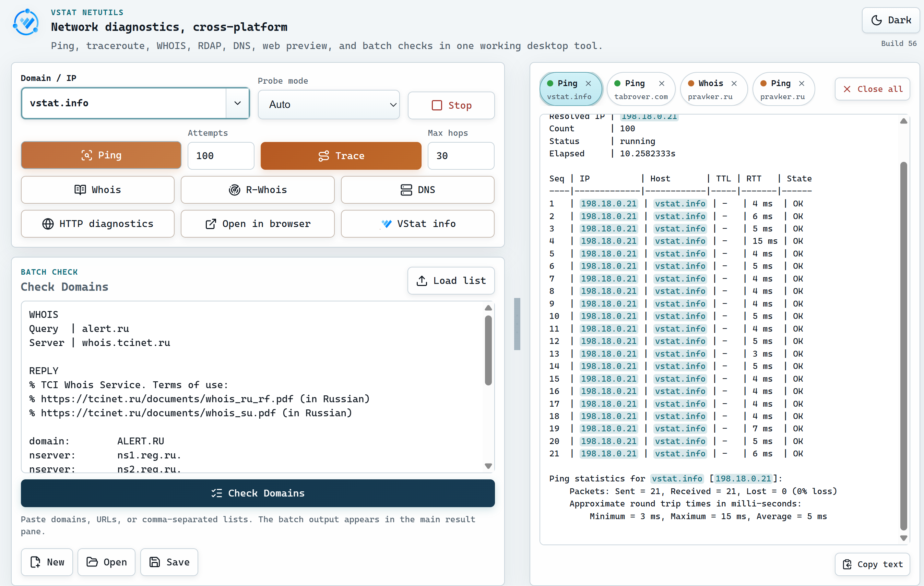Click the vstat.info host link in row 4
Image resolution: width=924 pixels, height=586 pixels.
point(680,241)
